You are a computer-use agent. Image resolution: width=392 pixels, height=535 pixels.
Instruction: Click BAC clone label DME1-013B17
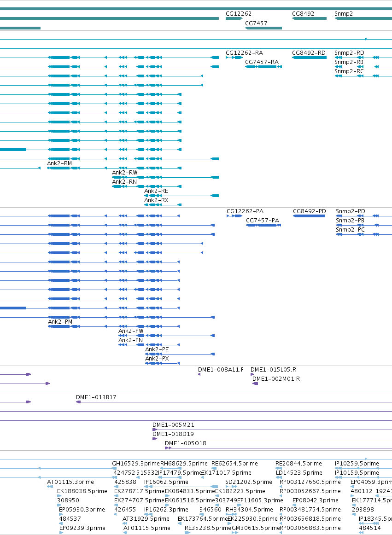pyautogui.click(x=96, y=397)
